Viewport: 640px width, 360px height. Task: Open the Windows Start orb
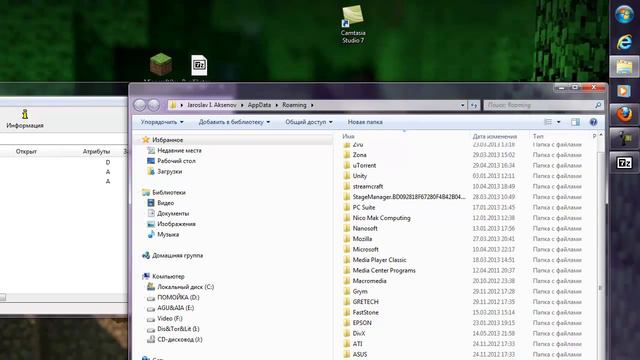pos(624,15)
